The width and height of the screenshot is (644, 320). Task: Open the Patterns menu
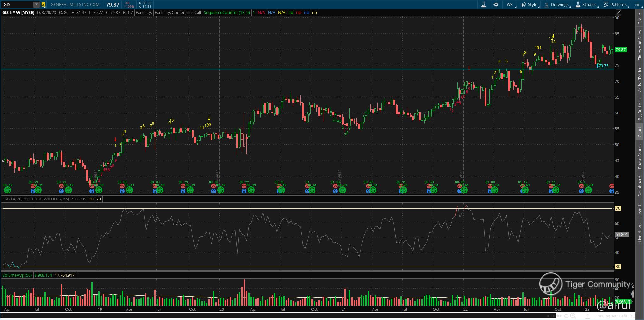click(615, 4)
